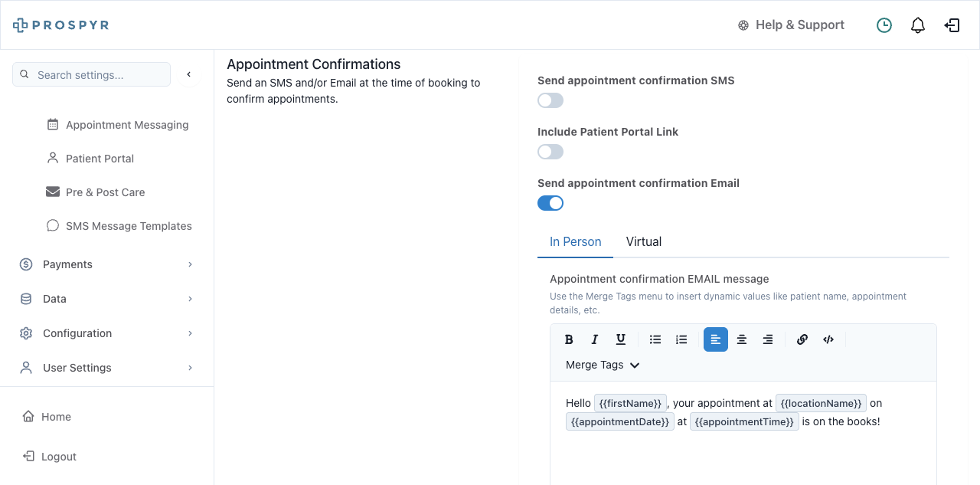Switch to the Virtual tab

[644, 242]
